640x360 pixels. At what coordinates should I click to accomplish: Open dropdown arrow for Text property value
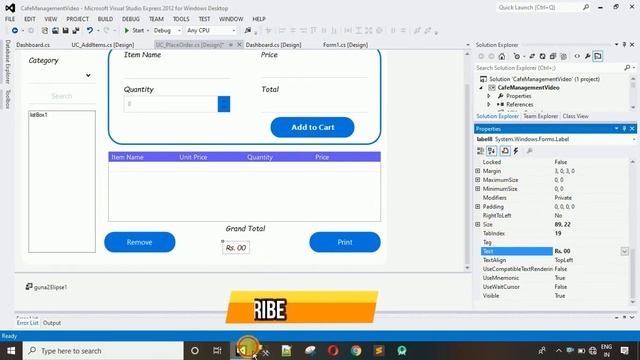[x=624, y=251]
